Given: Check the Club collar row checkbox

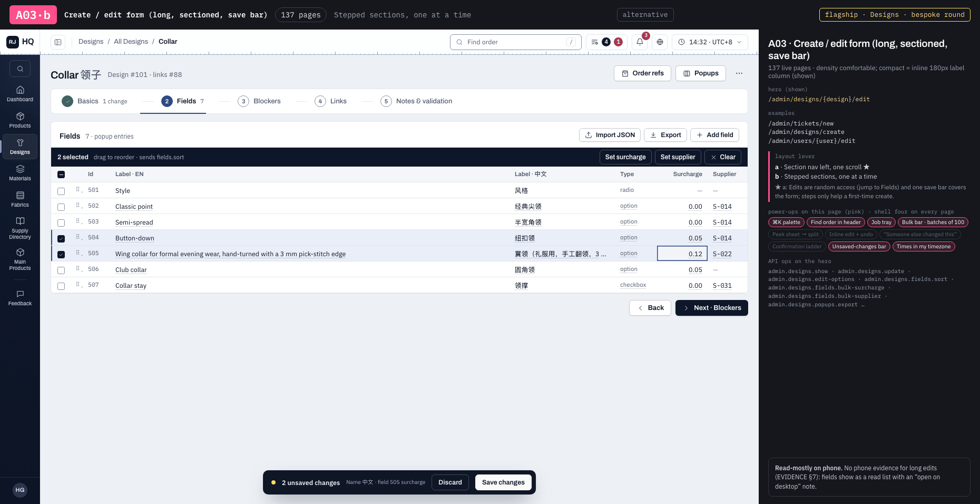Looking at the screenshot, I should (61, 270).
